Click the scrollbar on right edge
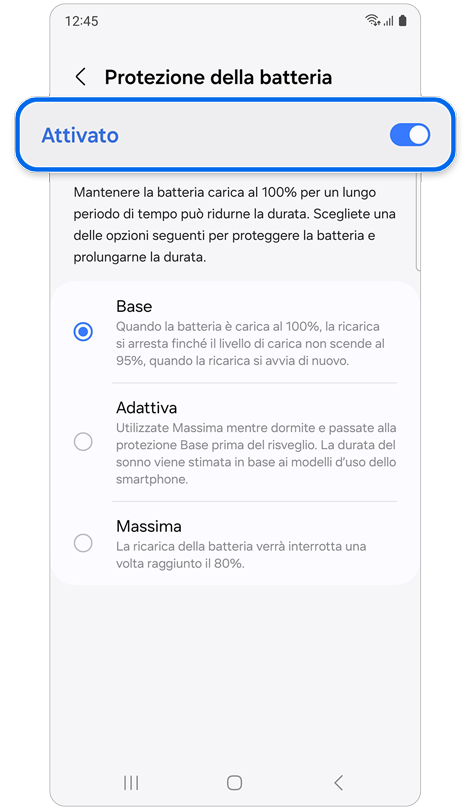Screen dimensions: 470x810 [418, 222]
